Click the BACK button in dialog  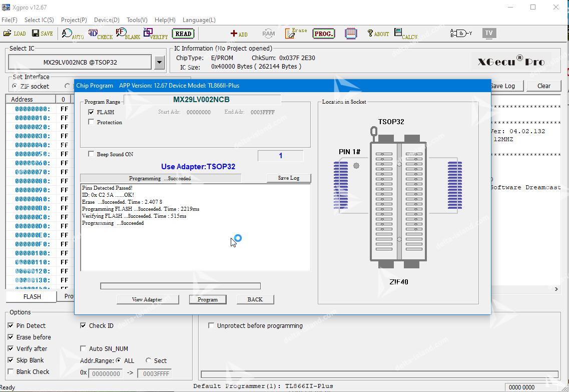(x=255, y=299)
